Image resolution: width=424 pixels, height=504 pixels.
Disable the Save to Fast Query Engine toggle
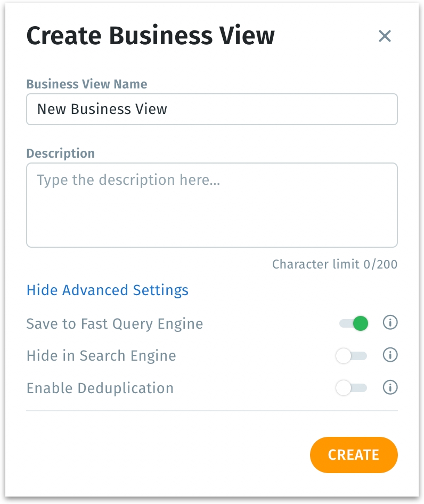(x=354, y=323)
